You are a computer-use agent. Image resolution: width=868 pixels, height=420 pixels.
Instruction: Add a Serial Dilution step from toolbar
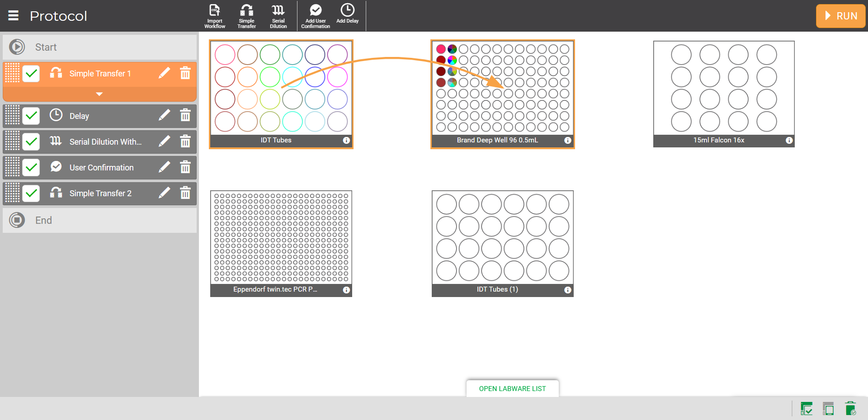278,16
